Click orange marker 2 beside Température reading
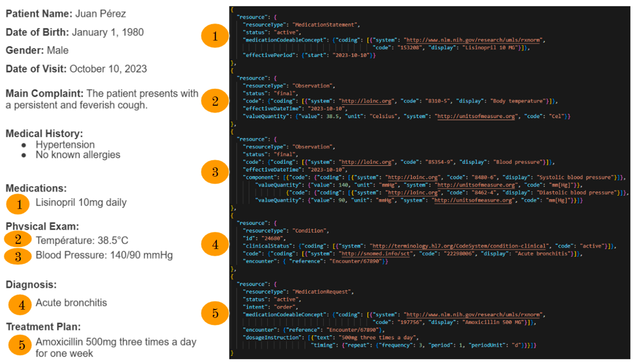The height and width of the screenshot is (364, 634). (x=18, y=239)
